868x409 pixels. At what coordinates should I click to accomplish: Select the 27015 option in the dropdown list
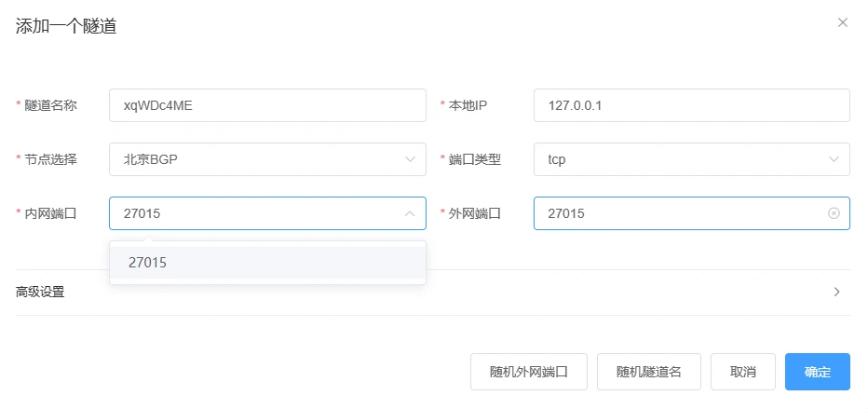click(267, 263)
